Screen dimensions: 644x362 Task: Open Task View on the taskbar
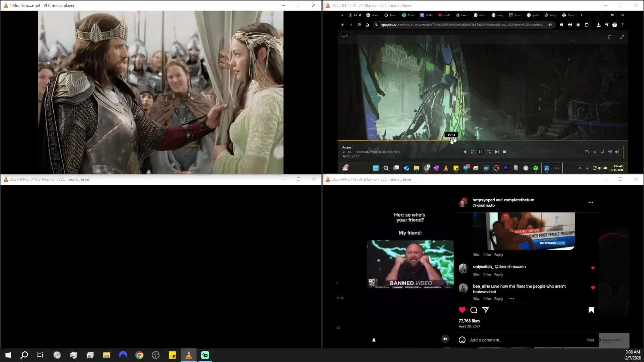[40, 355]
